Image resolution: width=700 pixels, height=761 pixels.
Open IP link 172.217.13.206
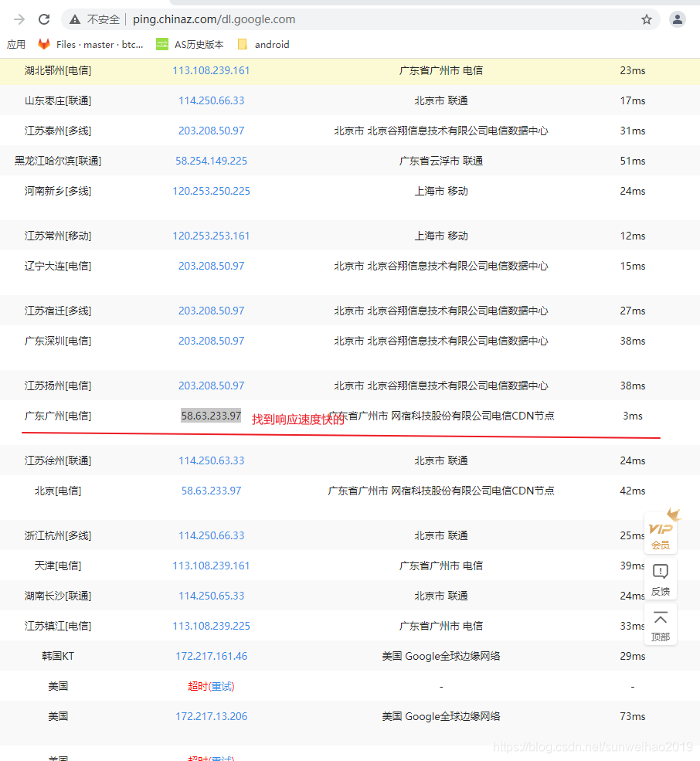tap(211, 716)
